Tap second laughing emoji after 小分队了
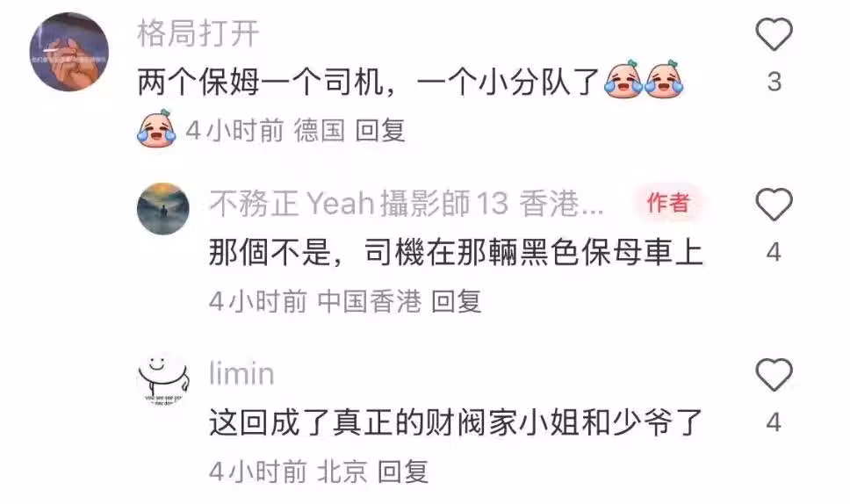The image size is (850, 504). coord(664,80)
